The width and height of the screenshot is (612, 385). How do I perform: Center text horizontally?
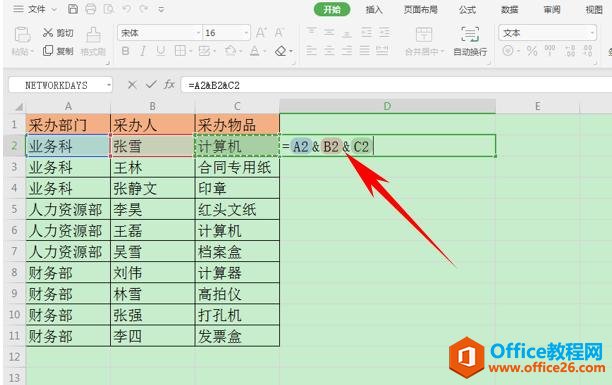click(329, 50)
